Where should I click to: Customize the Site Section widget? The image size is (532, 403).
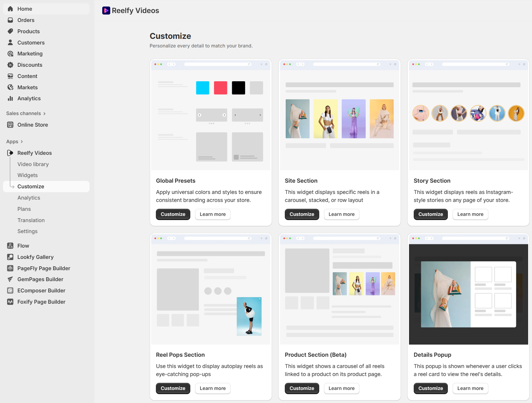pos(302,214)
